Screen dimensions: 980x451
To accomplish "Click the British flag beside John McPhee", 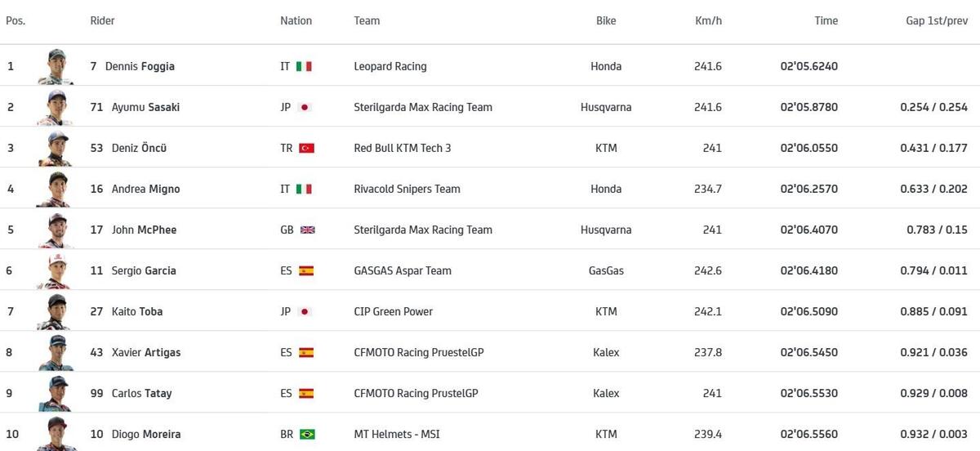I will [308, 230].
